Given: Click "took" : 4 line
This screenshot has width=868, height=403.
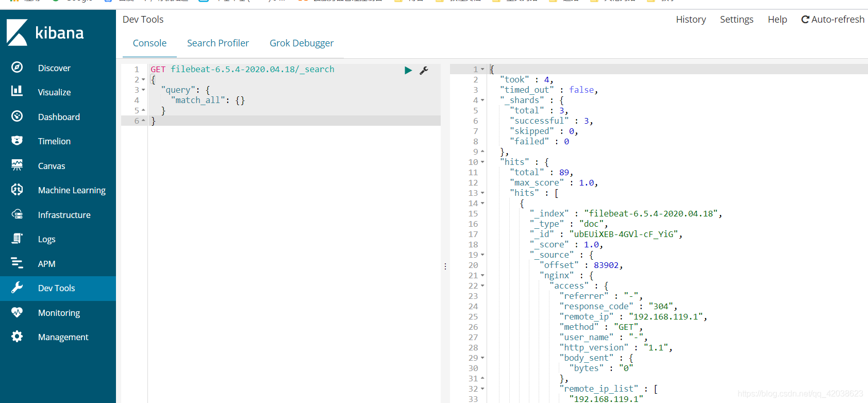Looking at the screenshot, I should pos(527,79).
